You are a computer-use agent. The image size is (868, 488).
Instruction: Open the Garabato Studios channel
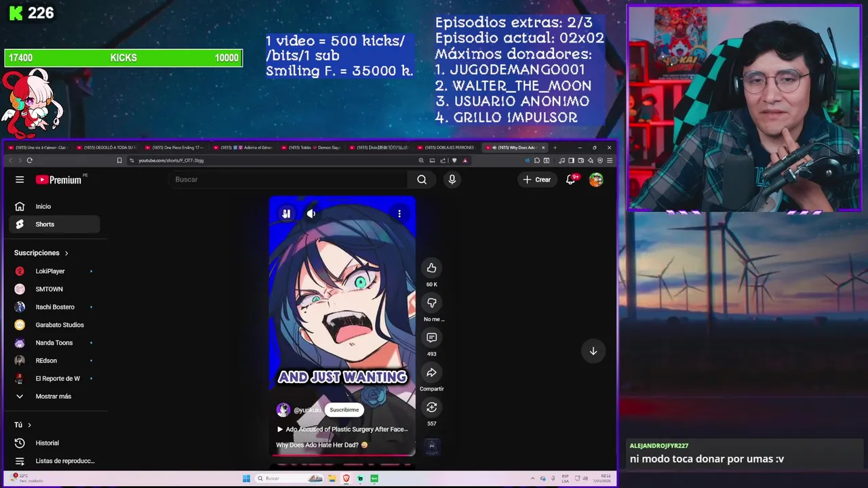(x=54, y=325)
